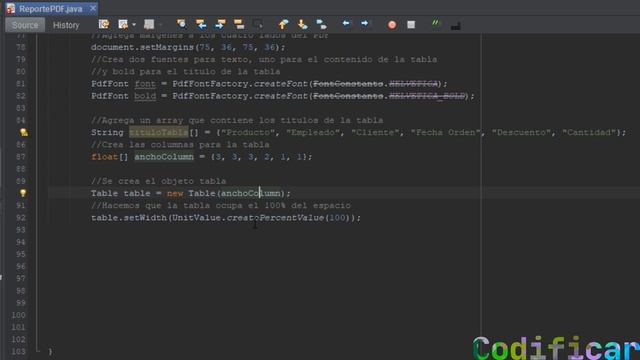Viewport: 640px width, 360px height.
Task: Uncomment the selected lines with the last toolbar icon
Action: click(456, 25)
